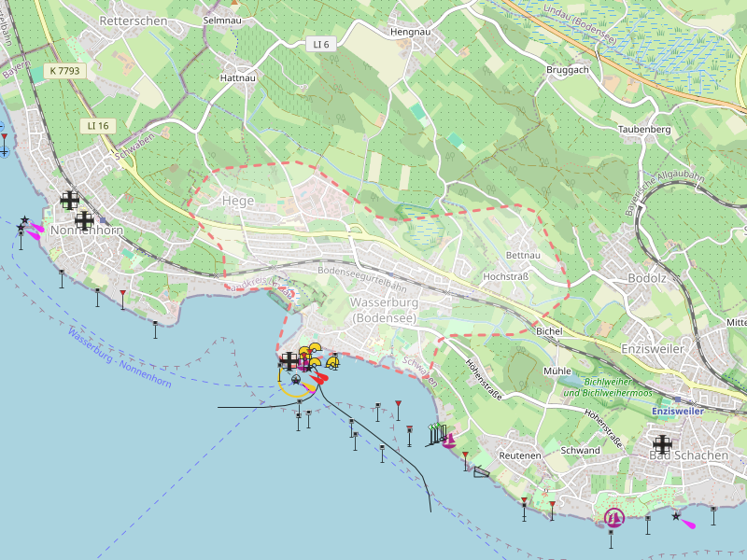Click the LI 6 road shield

322,44
